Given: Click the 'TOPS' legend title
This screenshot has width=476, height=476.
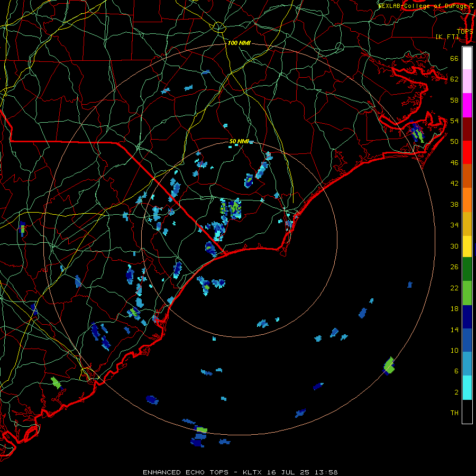Looking at the screenshot, I should coord(465,31).
